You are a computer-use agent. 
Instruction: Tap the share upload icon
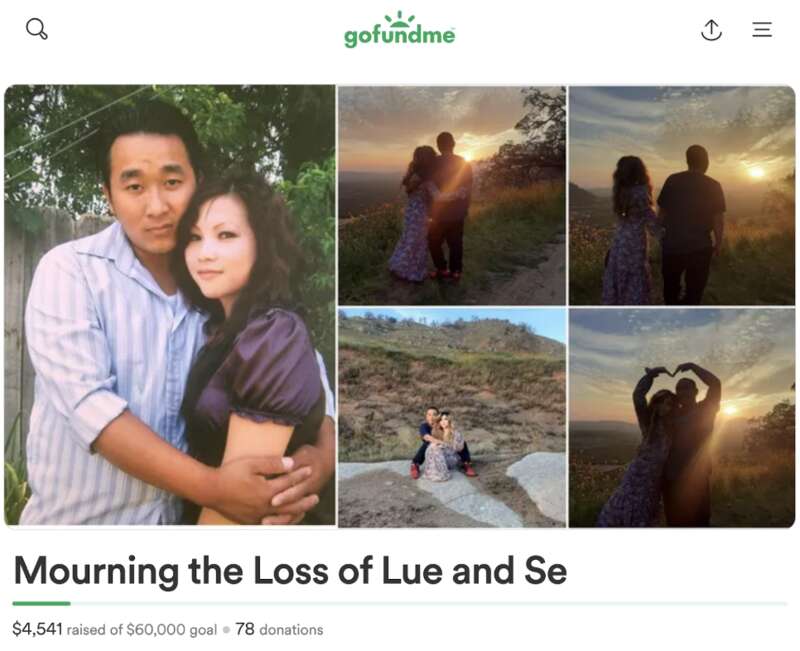(711, 30)
